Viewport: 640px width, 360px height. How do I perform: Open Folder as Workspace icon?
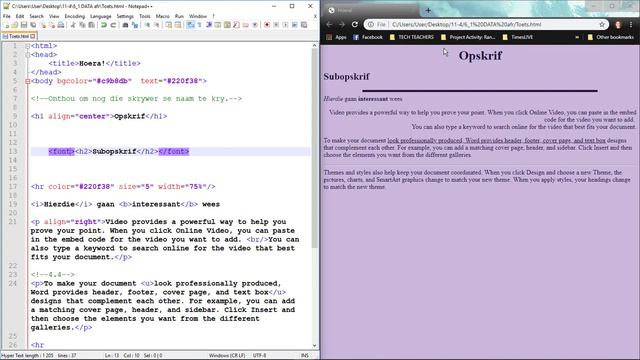pos(245,25)
